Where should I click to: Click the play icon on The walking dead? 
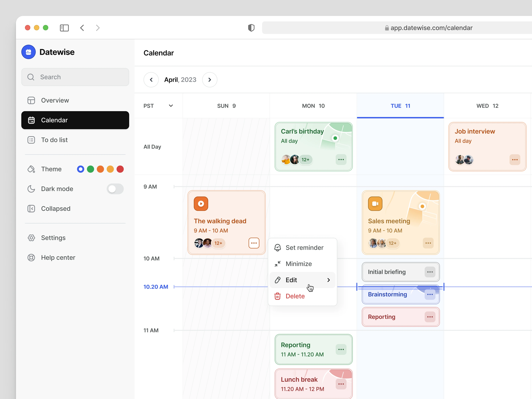(201, 204)
